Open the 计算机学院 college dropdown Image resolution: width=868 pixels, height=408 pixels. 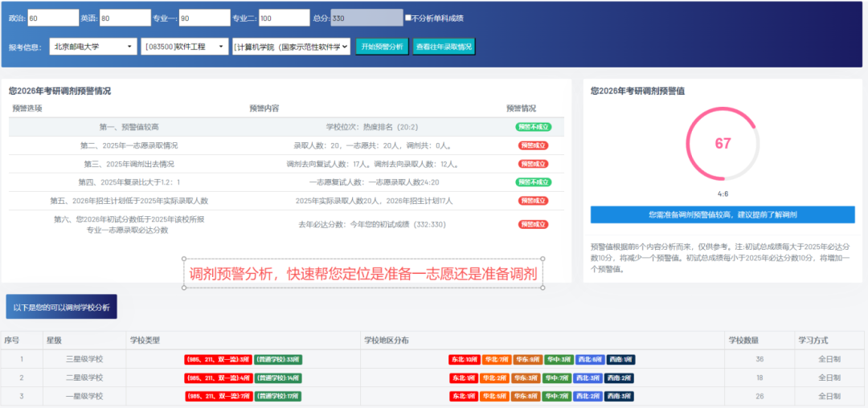[291, 47]
